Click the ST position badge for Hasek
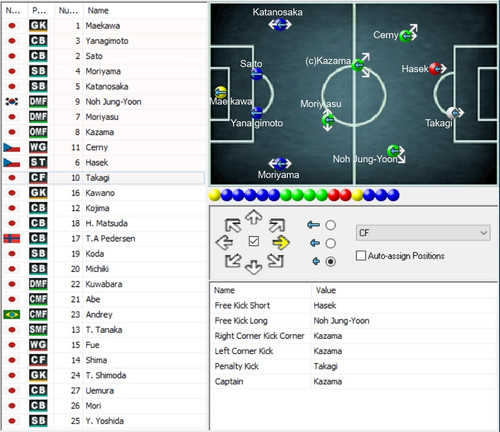500x432 pixels. point(38,162)
